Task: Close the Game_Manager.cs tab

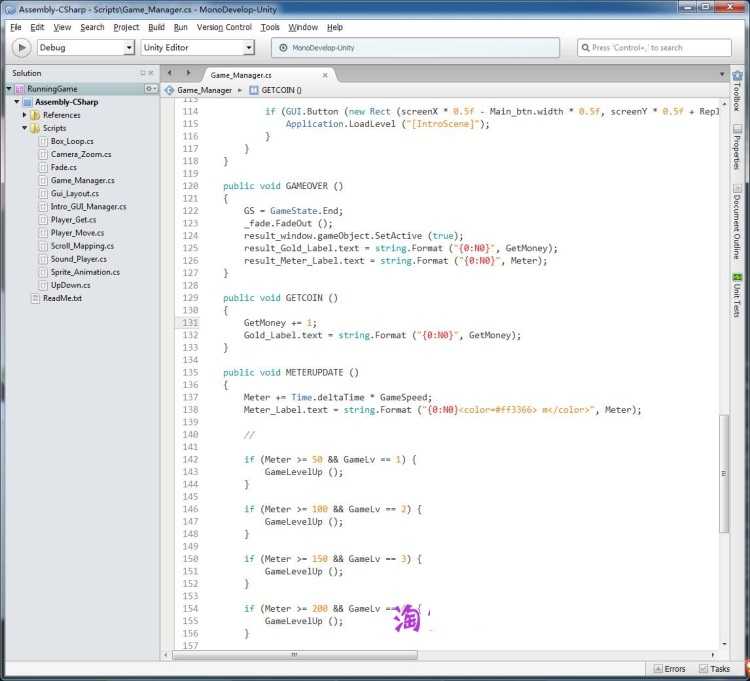Action: tap(325, 76)
